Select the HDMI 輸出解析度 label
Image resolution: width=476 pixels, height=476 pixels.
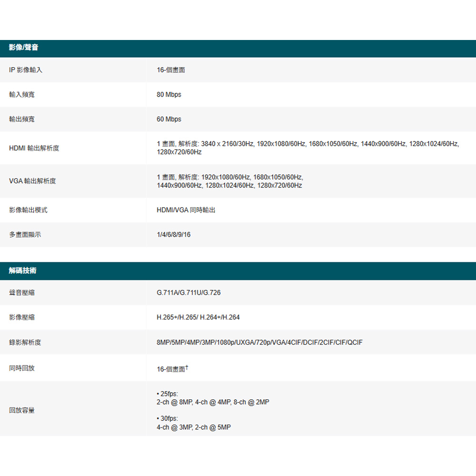pyautogui.click(x=34, y=148)
